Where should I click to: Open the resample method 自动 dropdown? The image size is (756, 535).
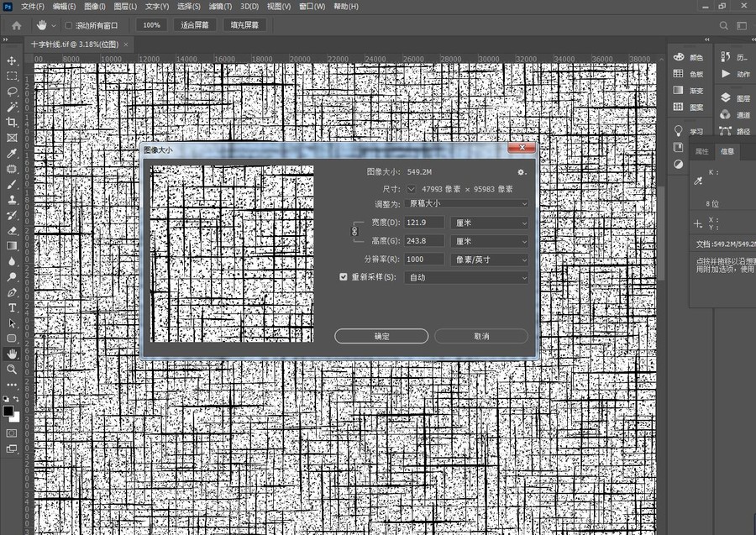pyautogui.click(x=466, y=278)
